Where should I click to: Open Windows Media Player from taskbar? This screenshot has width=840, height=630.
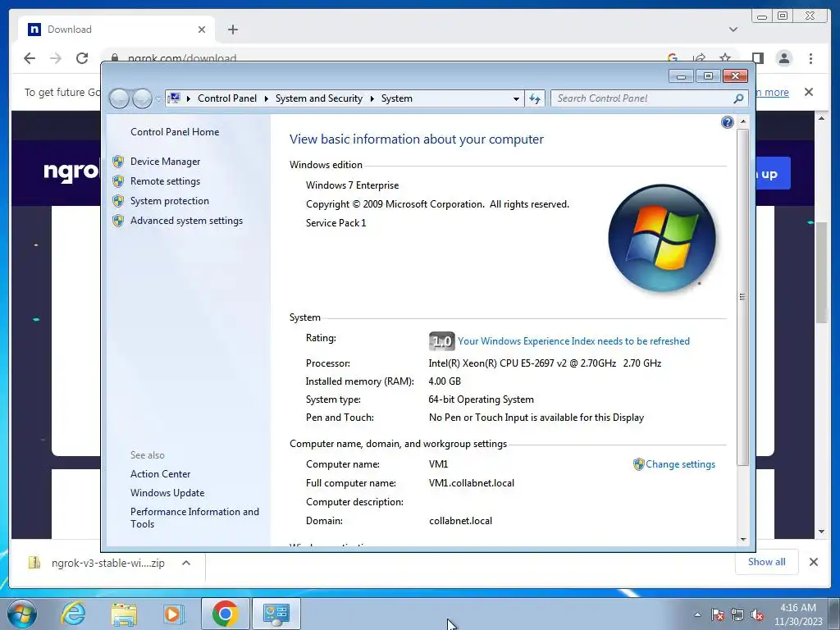pyautogui.click(x=172, y=614)
